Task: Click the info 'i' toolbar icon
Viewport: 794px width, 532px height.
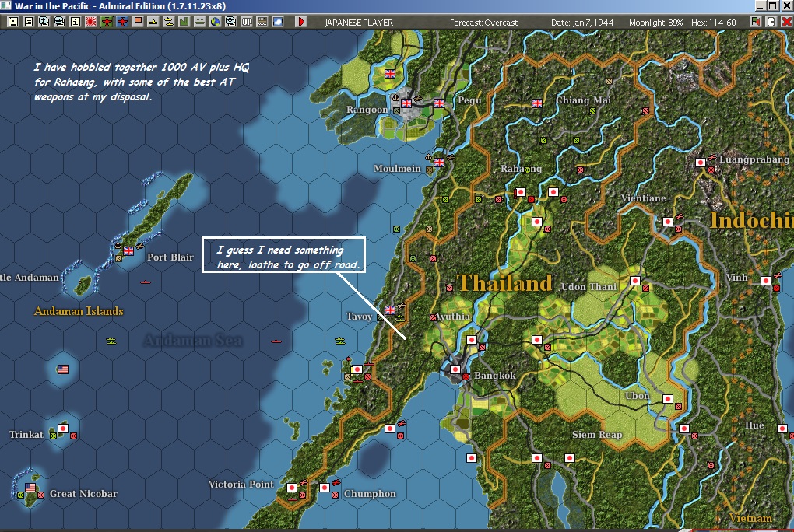Action: (76, 22)
